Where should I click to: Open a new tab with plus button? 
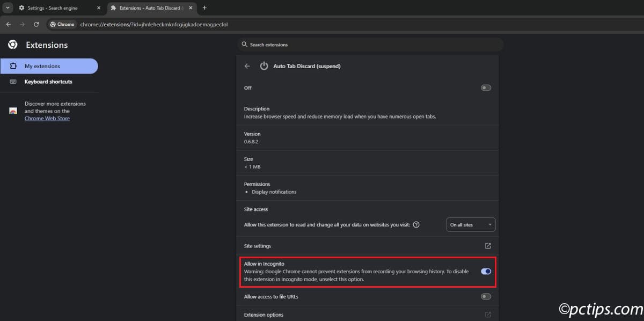(204, 8)
